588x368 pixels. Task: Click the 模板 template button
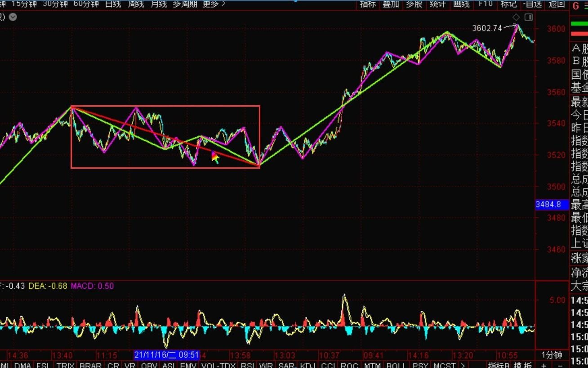(523, 365)
